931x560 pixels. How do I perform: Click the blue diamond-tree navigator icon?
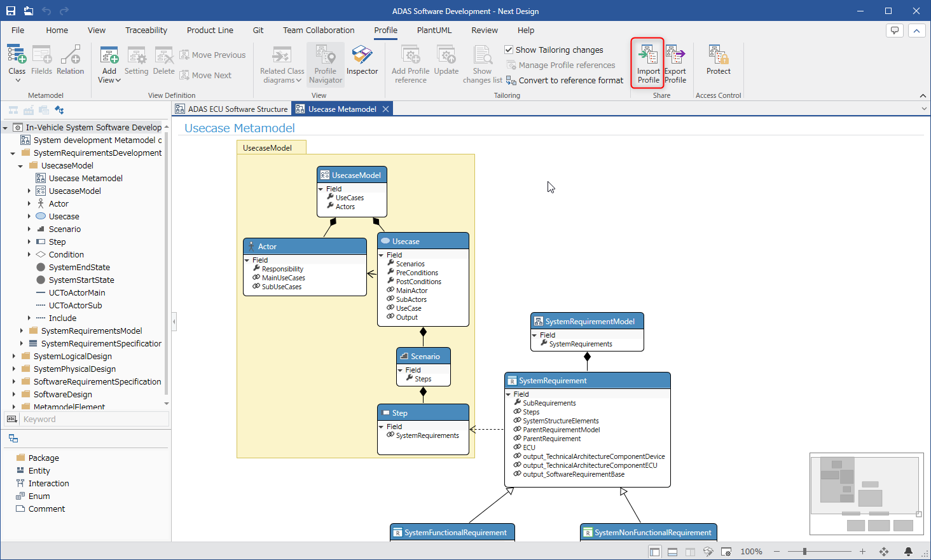59,110
